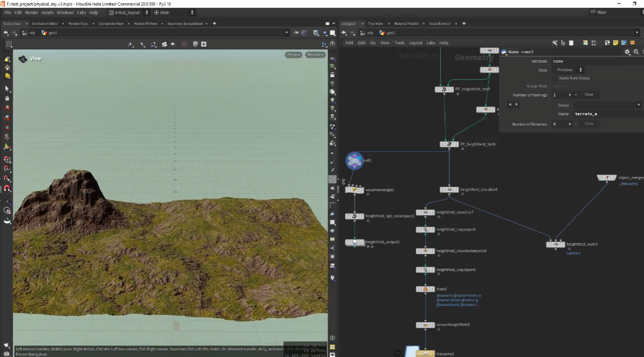
Task: Remove naming entry with x button
Action: coord(510,104)
